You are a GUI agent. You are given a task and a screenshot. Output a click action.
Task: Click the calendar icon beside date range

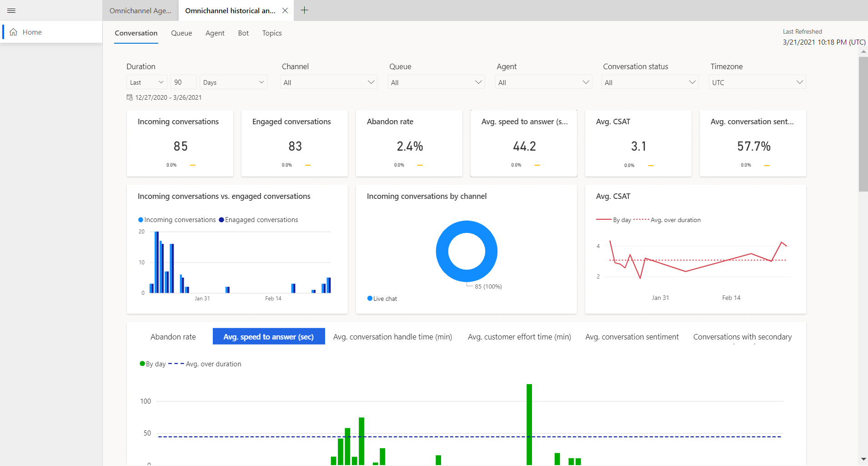point(130,97)
